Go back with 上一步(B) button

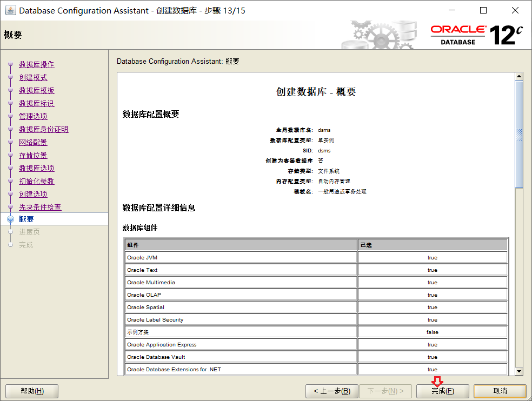click(x=332, y=391)
